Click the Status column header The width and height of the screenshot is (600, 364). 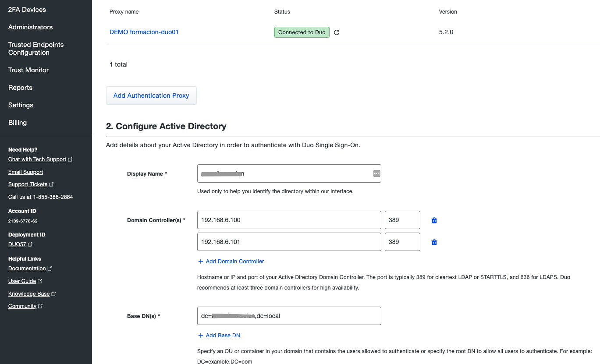tap(282, 12)
